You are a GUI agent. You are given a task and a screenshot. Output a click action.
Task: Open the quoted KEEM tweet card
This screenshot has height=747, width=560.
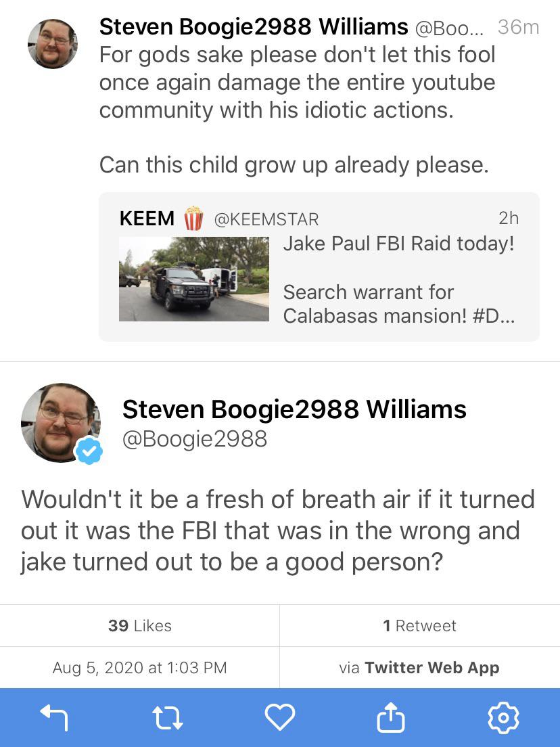pyautogui.click(x=319, y=267)
